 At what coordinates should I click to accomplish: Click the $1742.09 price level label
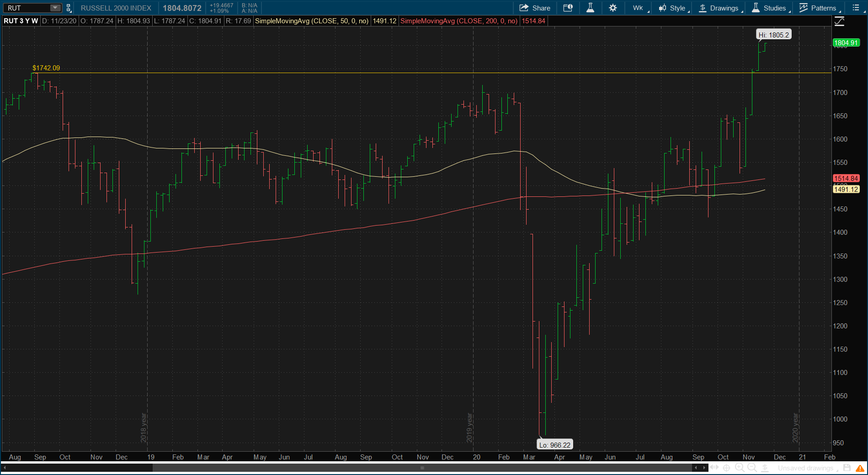(46, 68)
